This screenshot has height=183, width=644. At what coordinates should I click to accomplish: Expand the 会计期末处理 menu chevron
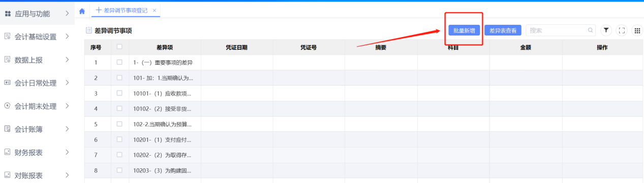click(67, 106)
